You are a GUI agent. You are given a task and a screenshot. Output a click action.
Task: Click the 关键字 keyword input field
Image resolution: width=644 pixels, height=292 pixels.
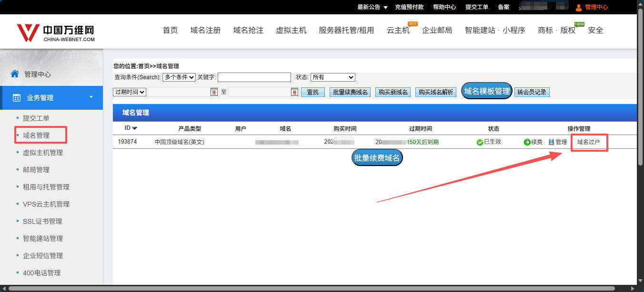click(x=254, y=77)
